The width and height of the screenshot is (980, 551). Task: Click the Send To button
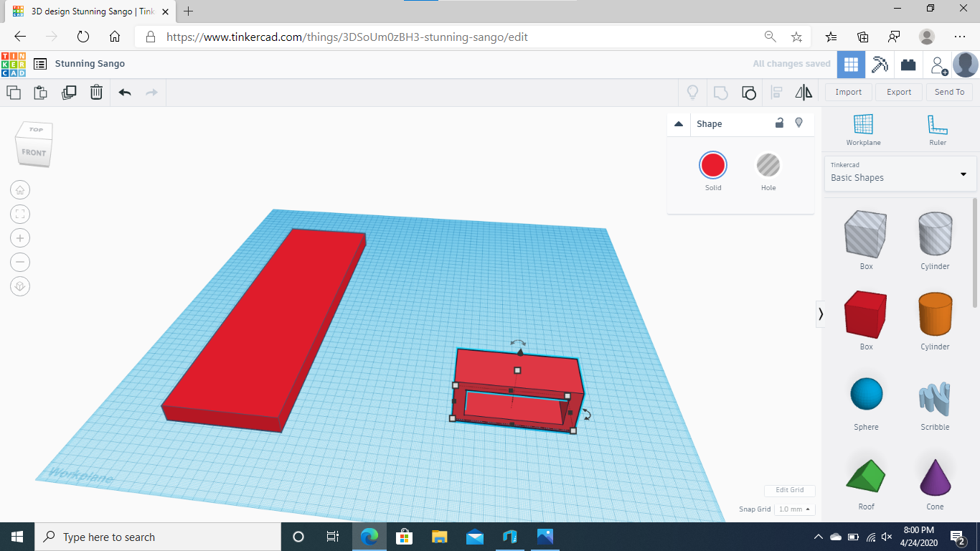point(950,92)
